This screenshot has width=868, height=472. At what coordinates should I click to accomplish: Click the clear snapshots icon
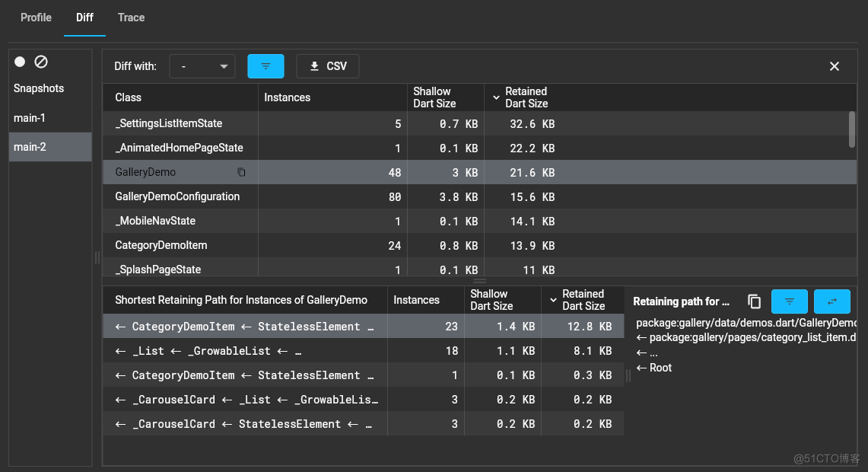(41, 62)
